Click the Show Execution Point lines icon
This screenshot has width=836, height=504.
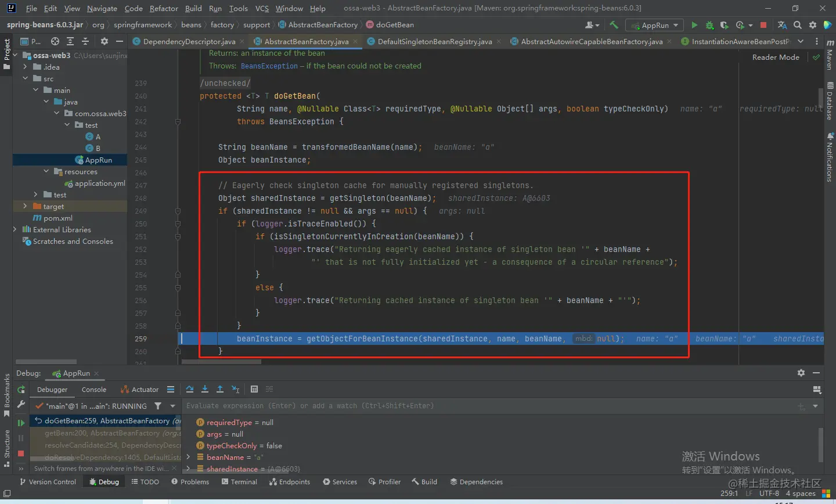point(171,389)
